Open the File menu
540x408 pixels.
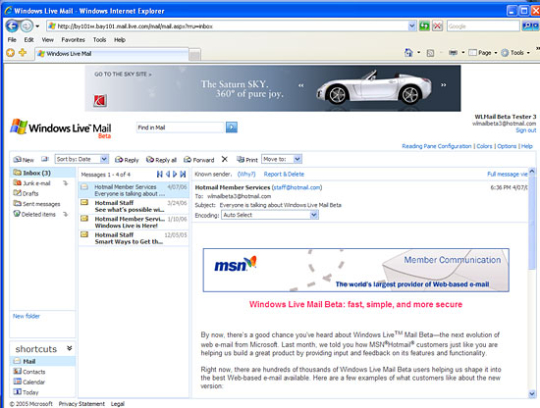pyautogui.click(x=12, y=40)
